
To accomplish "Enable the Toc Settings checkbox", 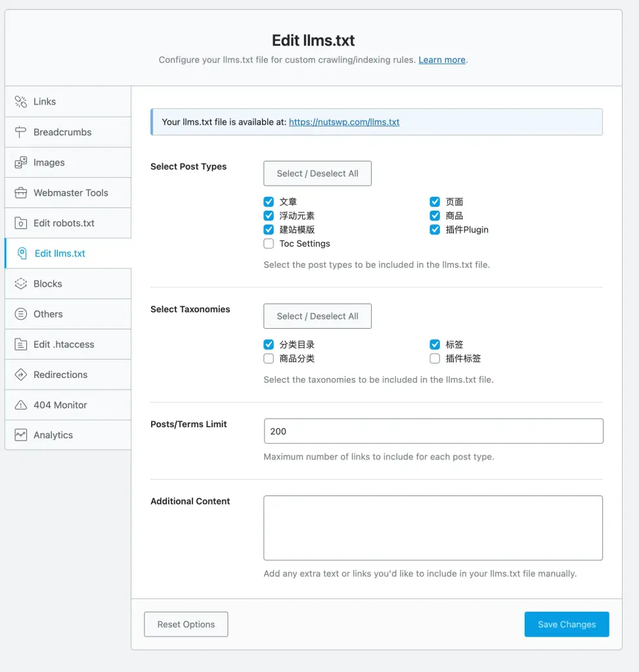I will [269, 243].
